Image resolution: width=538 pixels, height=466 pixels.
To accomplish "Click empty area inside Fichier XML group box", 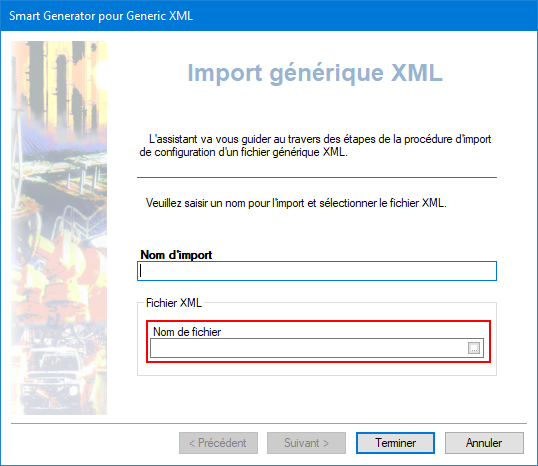I will 317,369.
